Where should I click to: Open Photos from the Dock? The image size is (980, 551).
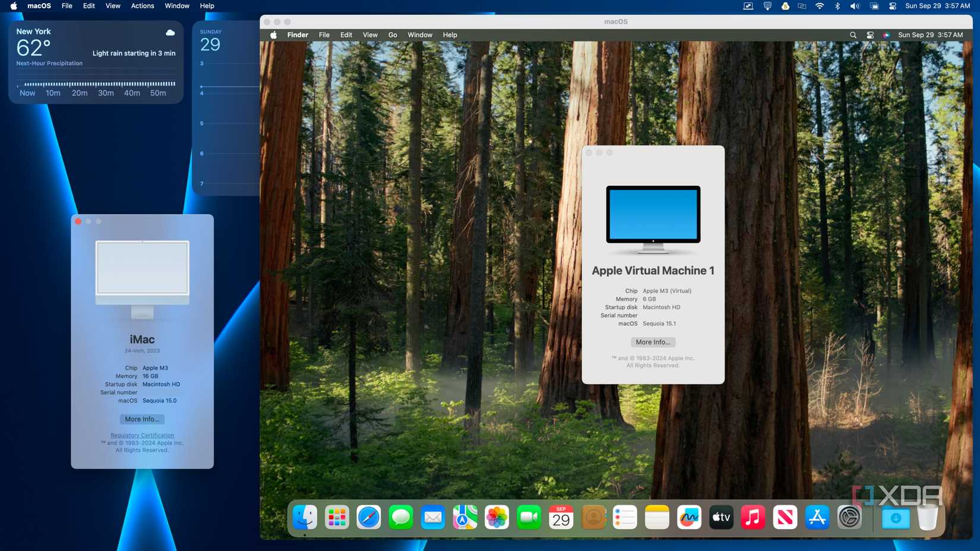[497, 517]
